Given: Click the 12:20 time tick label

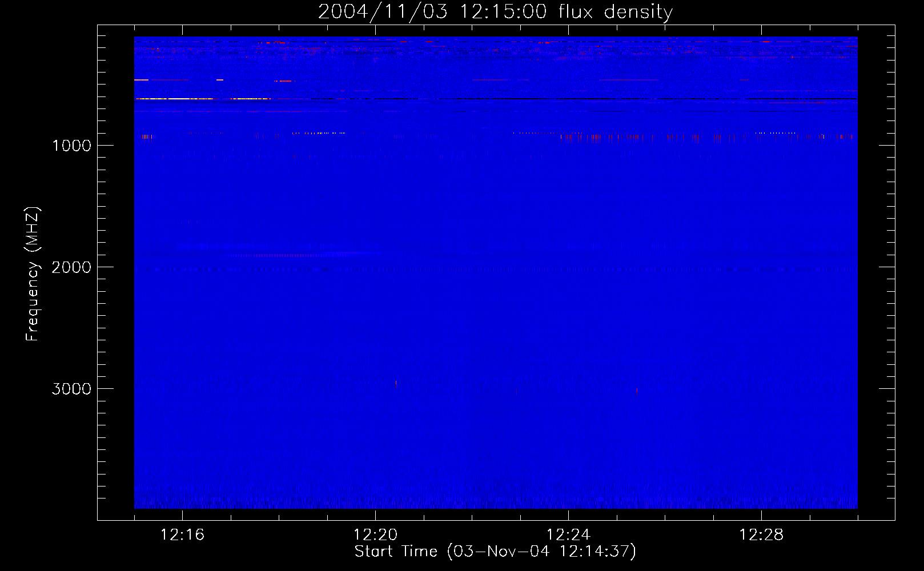Looking at the screenshot, I should (375, 535).
